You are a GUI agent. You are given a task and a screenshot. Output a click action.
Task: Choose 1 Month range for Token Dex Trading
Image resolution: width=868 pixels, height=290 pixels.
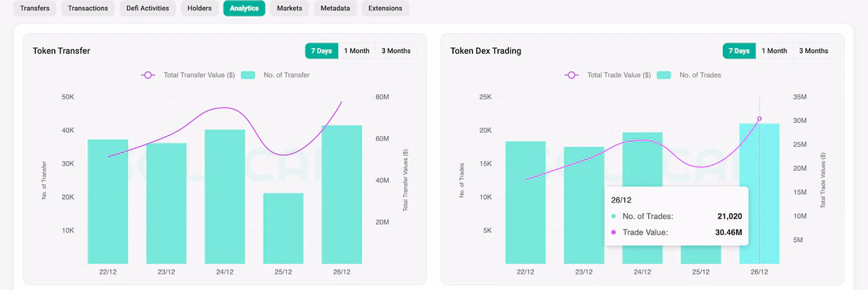click(774, 51)
